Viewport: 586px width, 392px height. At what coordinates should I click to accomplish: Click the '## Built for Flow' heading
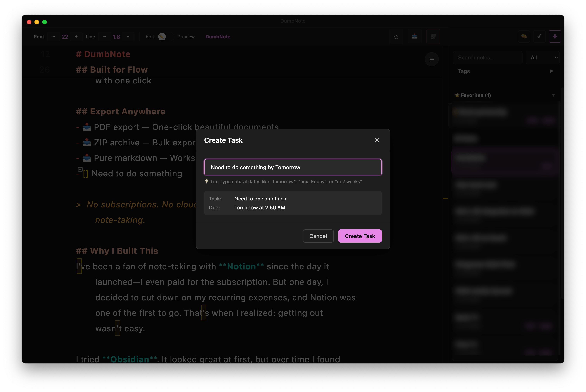112,70
